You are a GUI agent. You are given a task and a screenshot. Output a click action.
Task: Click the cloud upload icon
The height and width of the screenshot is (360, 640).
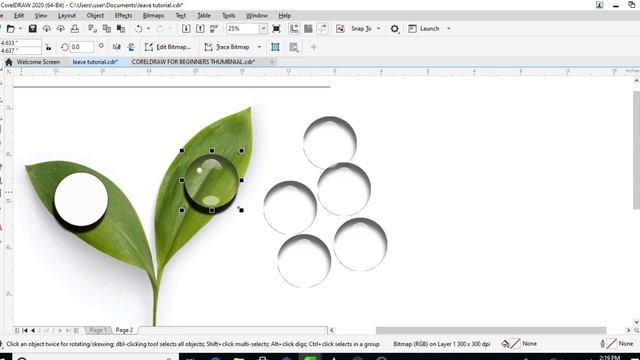[x=60, y=29]
